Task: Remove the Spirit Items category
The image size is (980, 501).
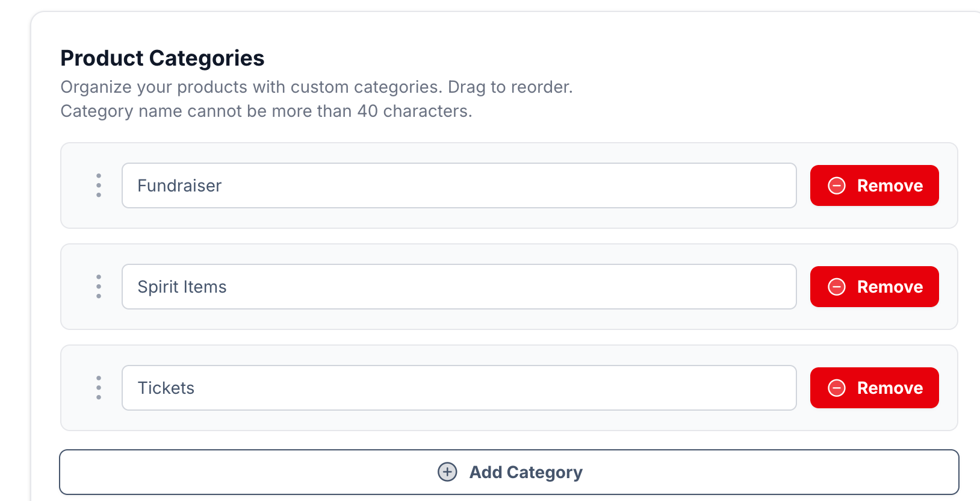Action: (874, 287)
